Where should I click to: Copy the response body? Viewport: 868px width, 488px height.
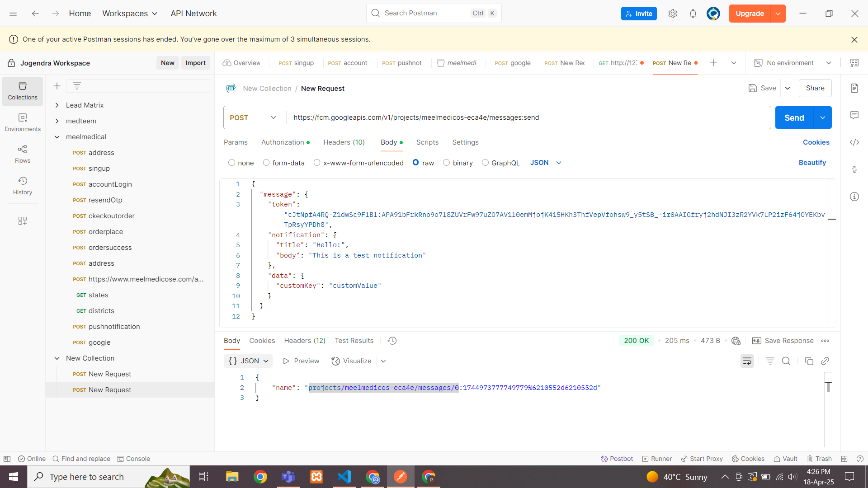(x=809, y=361)
